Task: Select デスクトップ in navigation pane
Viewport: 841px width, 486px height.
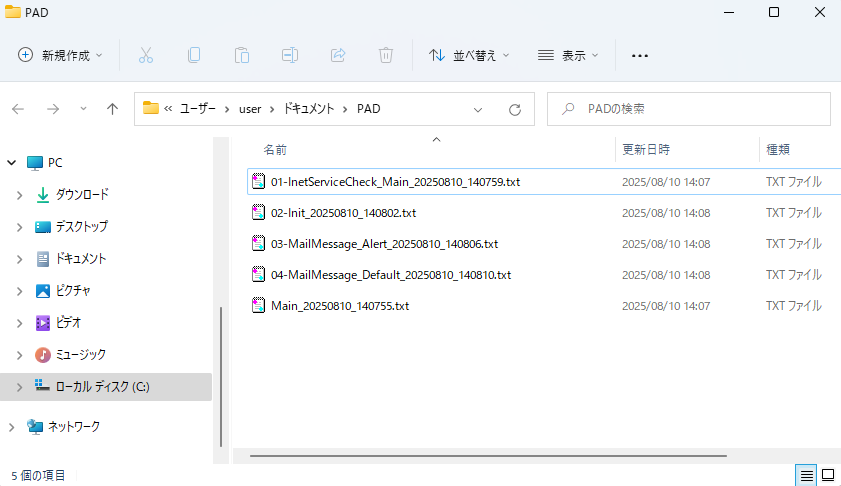Action: point(82,227)
